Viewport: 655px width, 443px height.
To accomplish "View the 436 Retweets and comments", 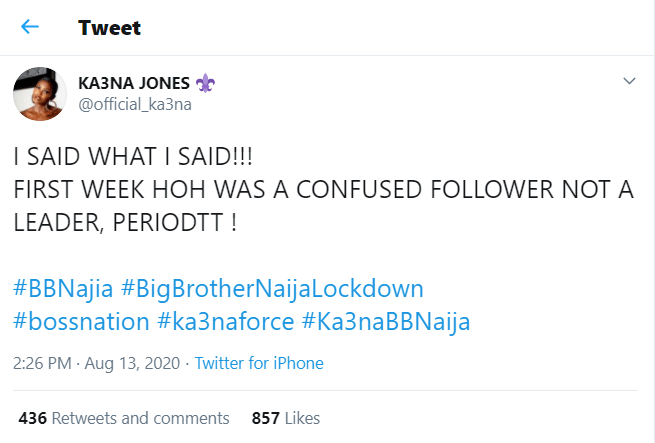I will 123,417.
